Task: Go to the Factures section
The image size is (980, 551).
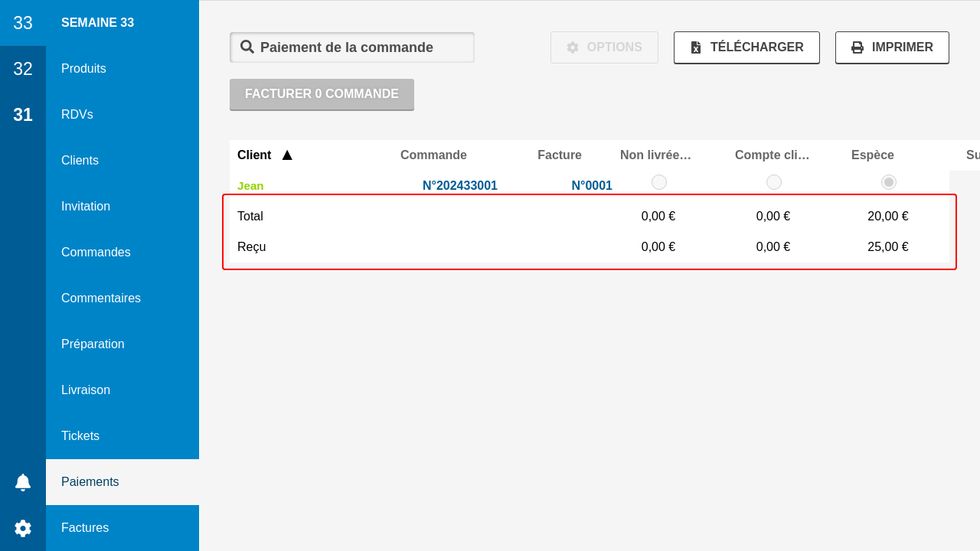Action: pyautogui.click(x=85, y=528)
